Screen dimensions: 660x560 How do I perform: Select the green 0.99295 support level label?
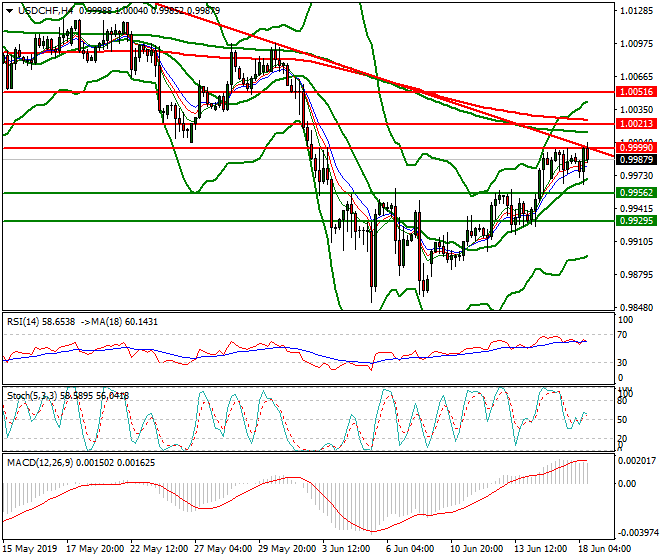point(636,220)
